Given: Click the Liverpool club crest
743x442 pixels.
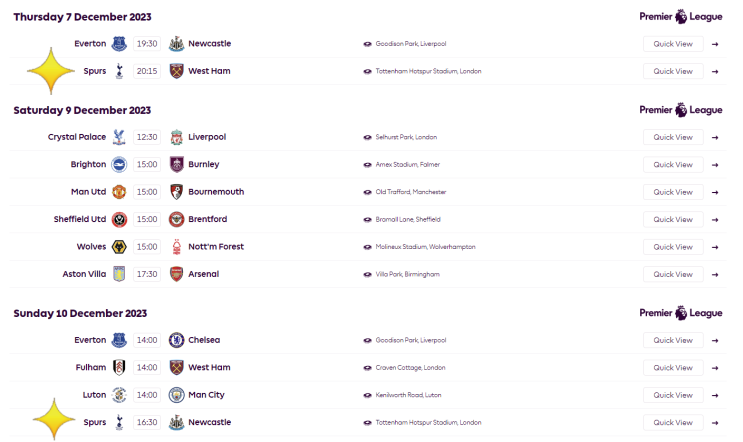Looking at the screenshot, I should tap(176, 137).
